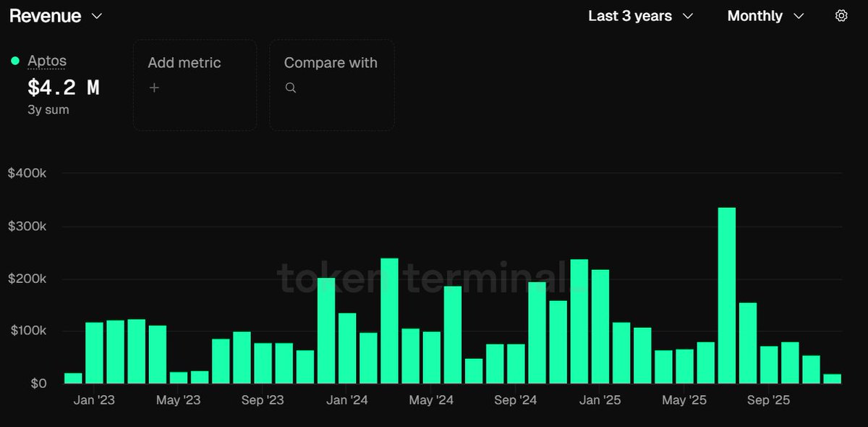Click the Jan '25 axis label
868x427 pixels.
point(600,400)
